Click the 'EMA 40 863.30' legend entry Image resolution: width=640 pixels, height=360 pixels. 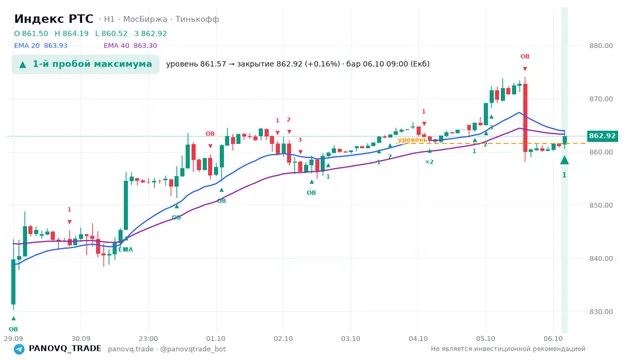point(130,46)
